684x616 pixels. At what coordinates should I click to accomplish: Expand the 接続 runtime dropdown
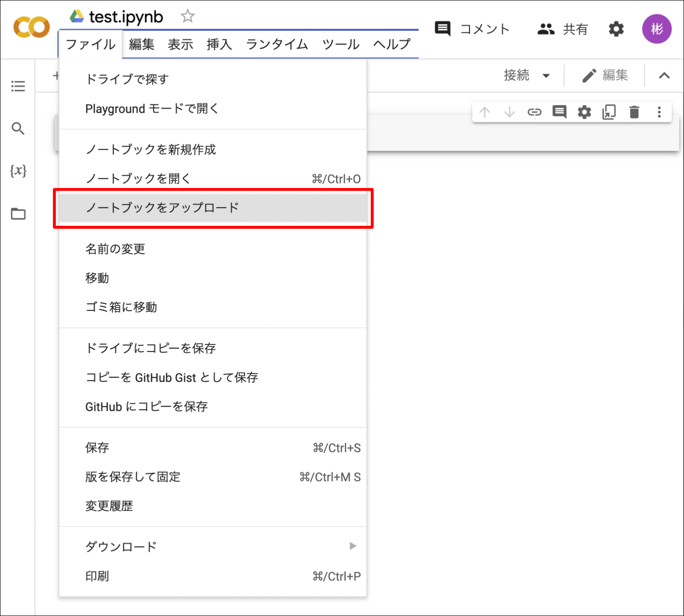click(527, 75)
